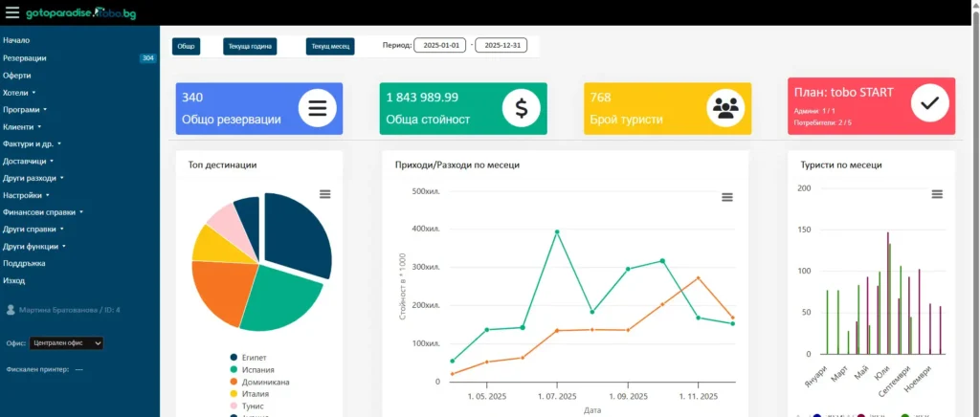Open the Туристи по месеци chart menu icon

pos(937,194)
